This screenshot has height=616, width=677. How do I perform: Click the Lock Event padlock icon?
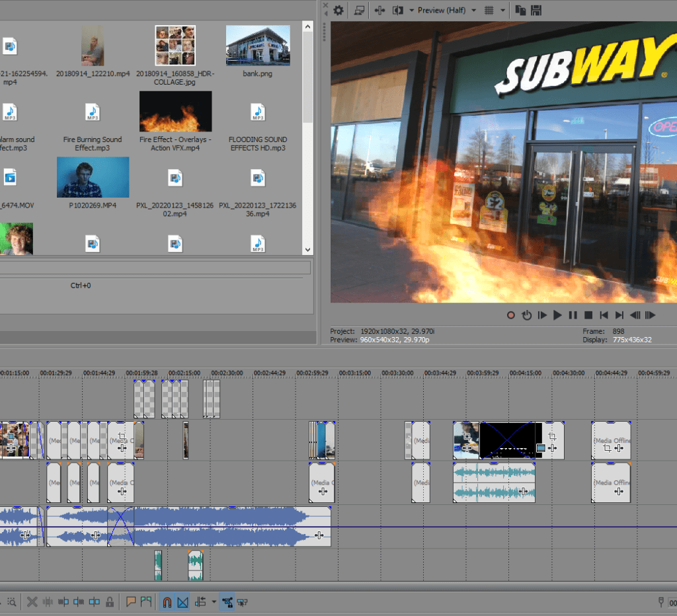(x=110, y=602)
